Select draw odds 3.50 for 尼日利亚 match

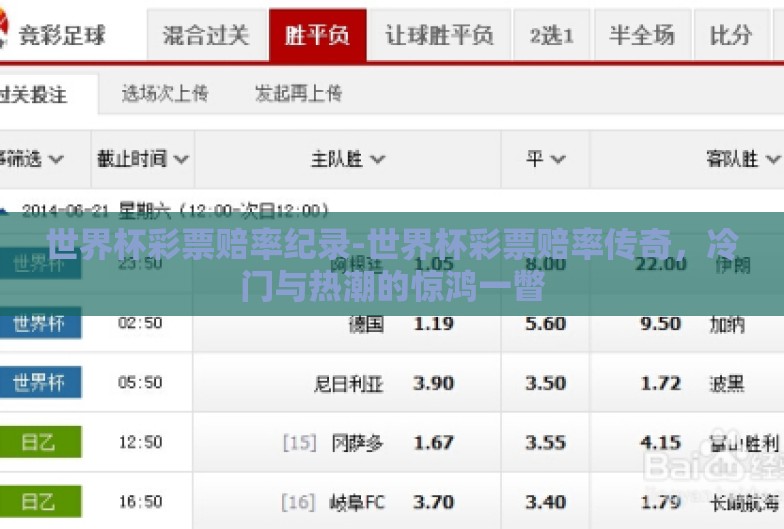pyautogui.click(x=546, y=384)
